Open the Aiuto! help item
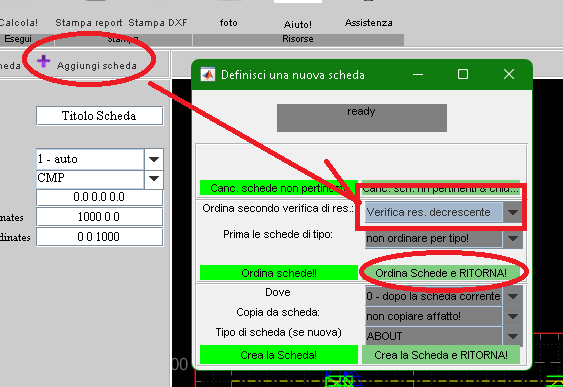 tap(298, 24)
